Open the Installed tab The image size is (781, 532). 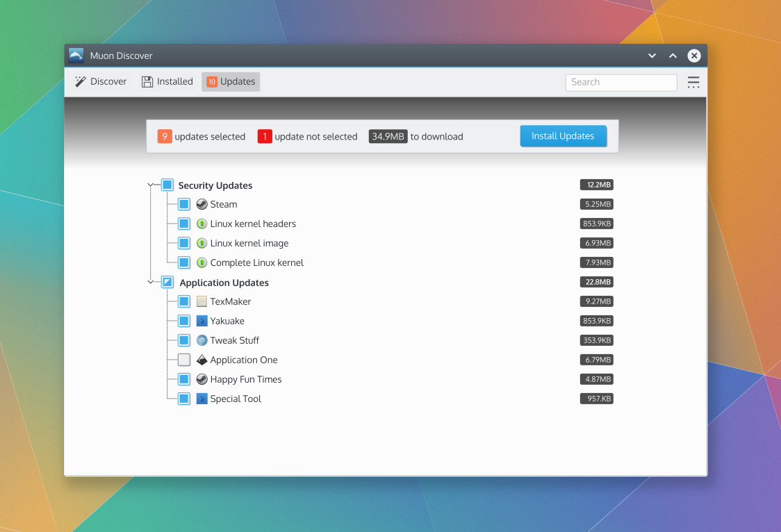(167, 82)
